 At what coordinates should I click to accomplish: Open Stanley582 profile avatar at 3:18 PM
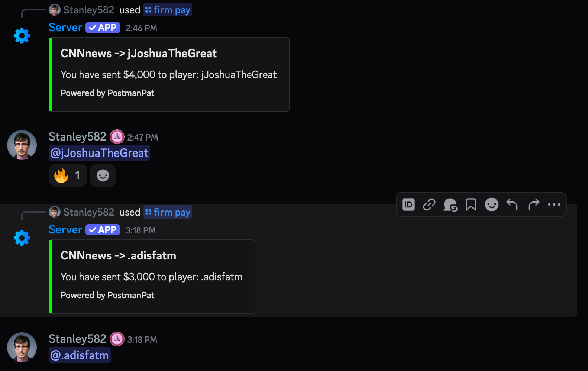tap(22, 347)
